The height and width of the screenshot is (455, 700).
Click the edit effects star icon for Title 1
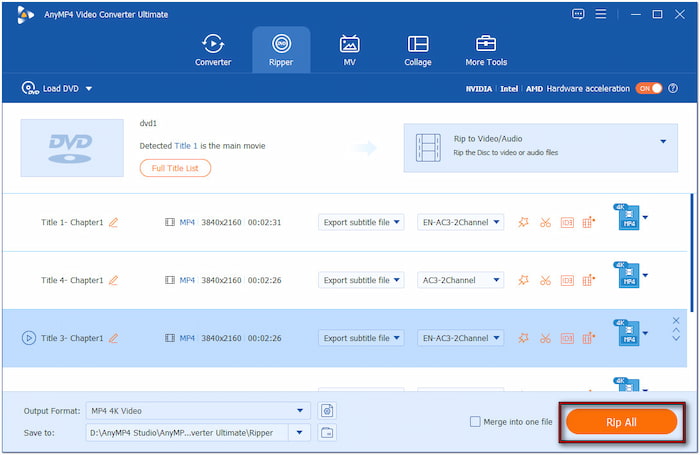(523, 222)
